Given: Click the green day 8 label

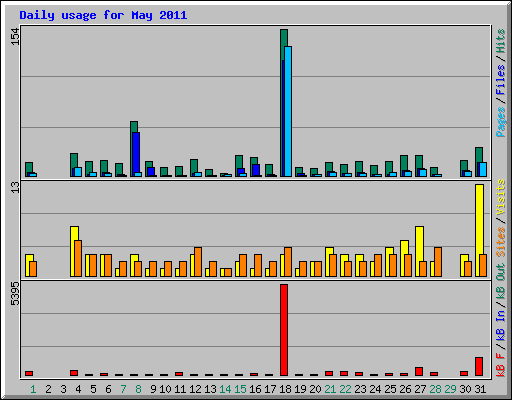Looking at the screenshot, I should coord(138,389).
